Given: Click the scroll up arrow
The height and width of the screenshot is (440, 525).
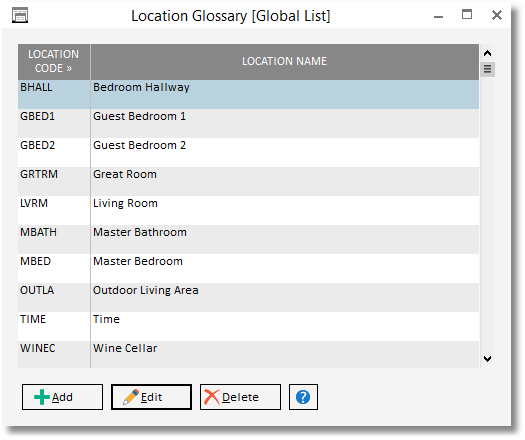Looking at the screenshot, I should 488,53.
